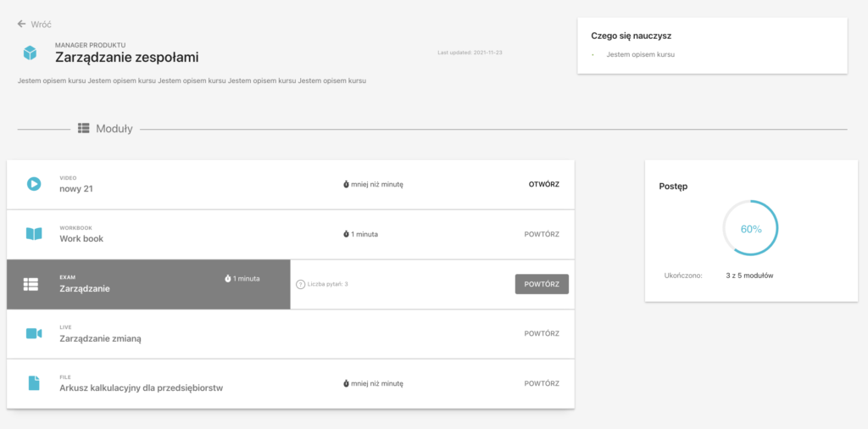This screenshot has width=868, height=429.
Task: Repeat the Arkusz kalkulacyjny file module
Action: point(542,383)
